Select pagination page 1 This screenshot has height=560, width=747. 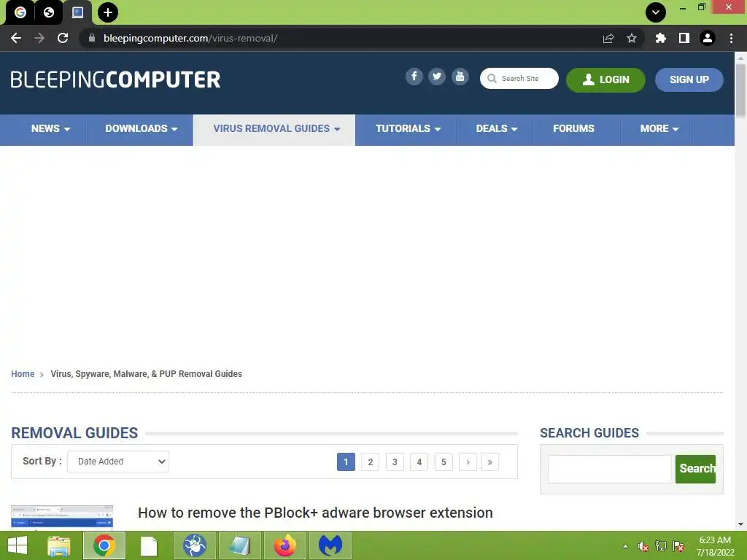(346, 462)
